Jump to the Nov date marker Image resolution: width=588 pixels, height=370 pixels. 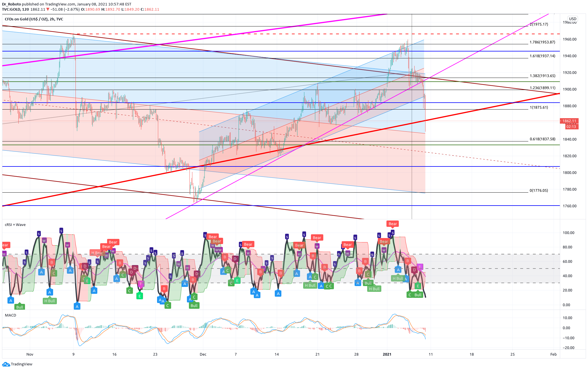coord(30,354)
